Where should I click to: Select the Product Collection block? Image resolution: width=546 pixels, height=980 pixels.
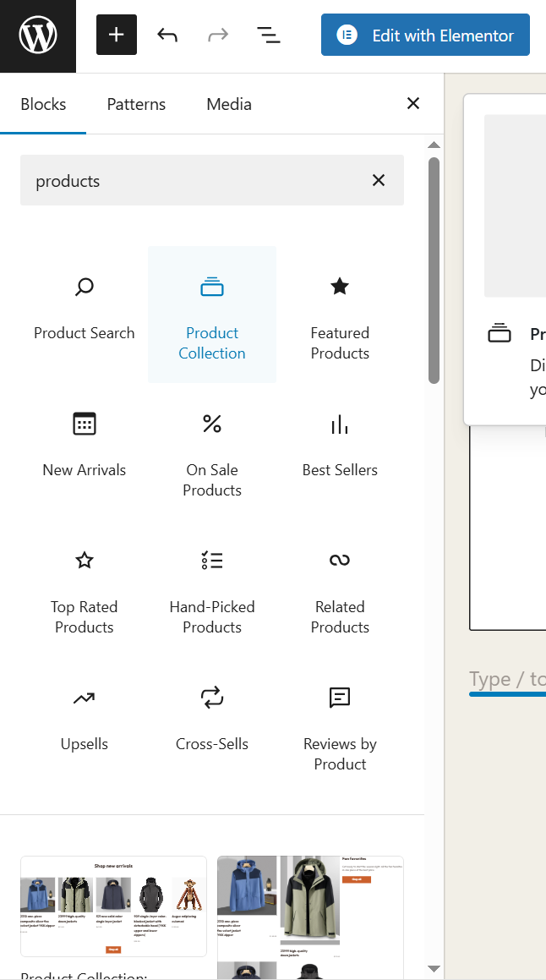click(x=212, y=315)
